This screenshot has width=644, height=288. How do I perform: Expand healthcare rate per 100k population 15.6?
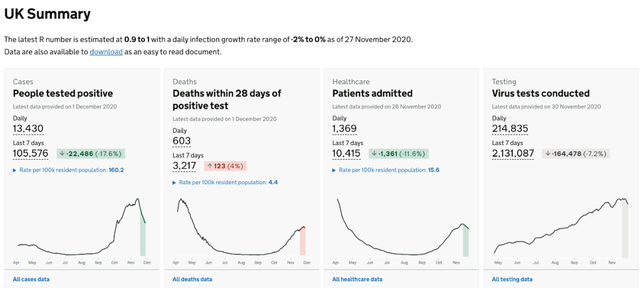coord(385,170)
